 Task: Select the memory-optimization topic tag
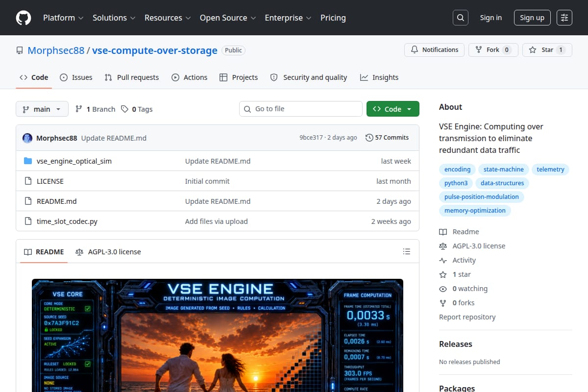[475, 211]
